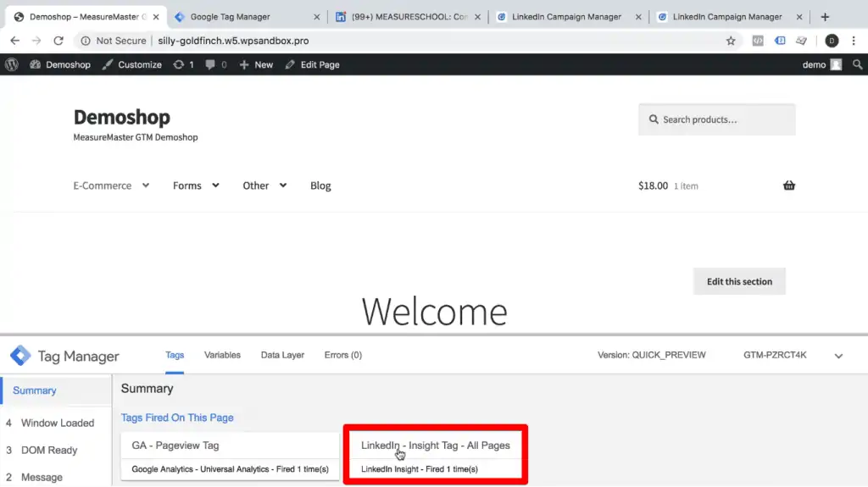Click the Tags Fired On This Page heading

click(x=177, y=418)
